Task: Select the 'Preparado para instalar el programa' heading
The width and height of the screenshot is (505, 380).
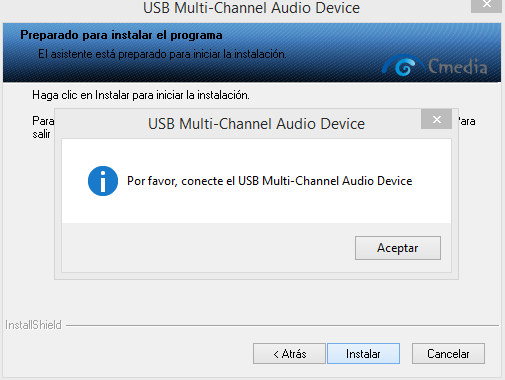Action: pos(121,35)
